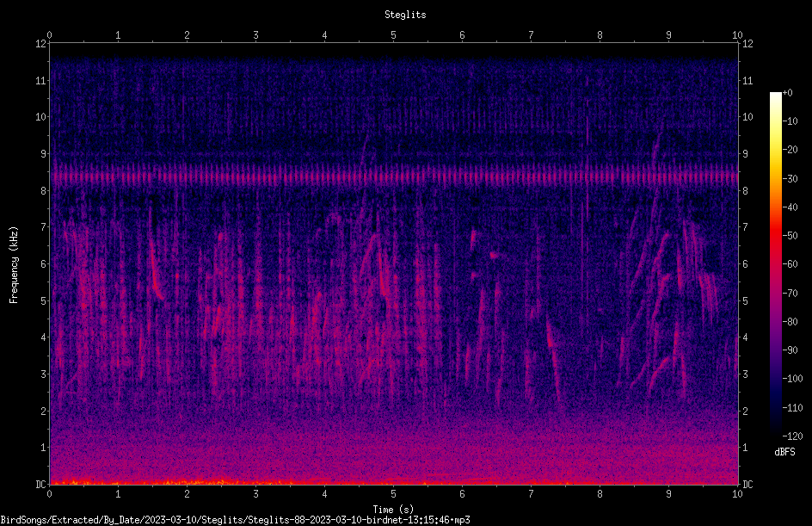
Task: Click the DC label on the left frequency axis
Action: click(40, 485)
